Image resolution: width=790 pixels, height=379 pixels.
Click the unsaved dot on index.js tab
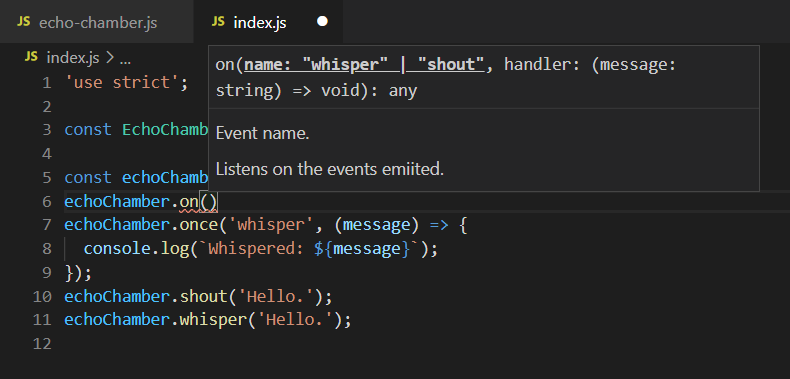[322, 22]
